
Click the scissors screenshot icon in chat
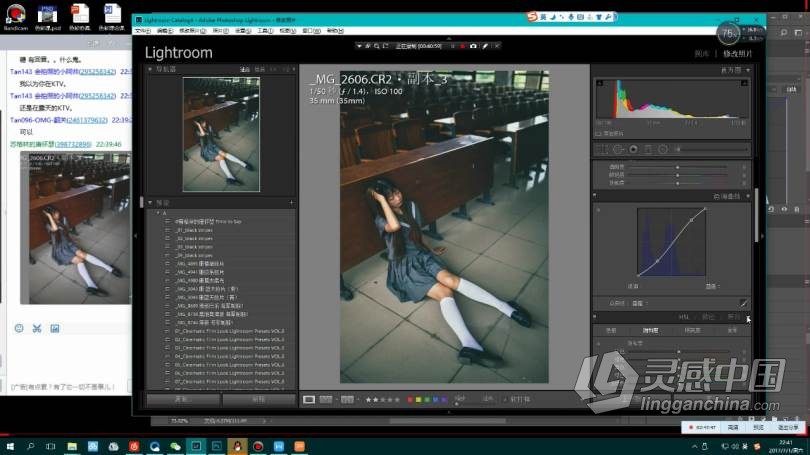click(37, 328)
